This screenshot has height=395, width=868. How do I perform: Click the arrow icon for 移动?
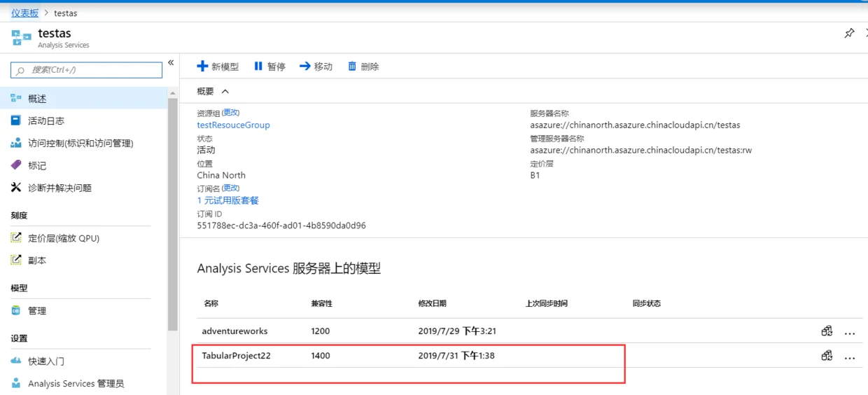tap(305, 66)
